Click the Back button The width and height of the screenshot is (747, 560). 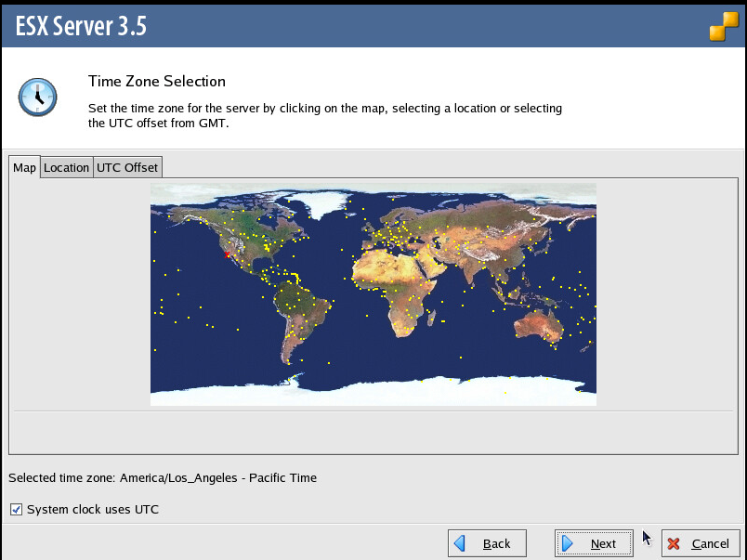pos(487,543)
